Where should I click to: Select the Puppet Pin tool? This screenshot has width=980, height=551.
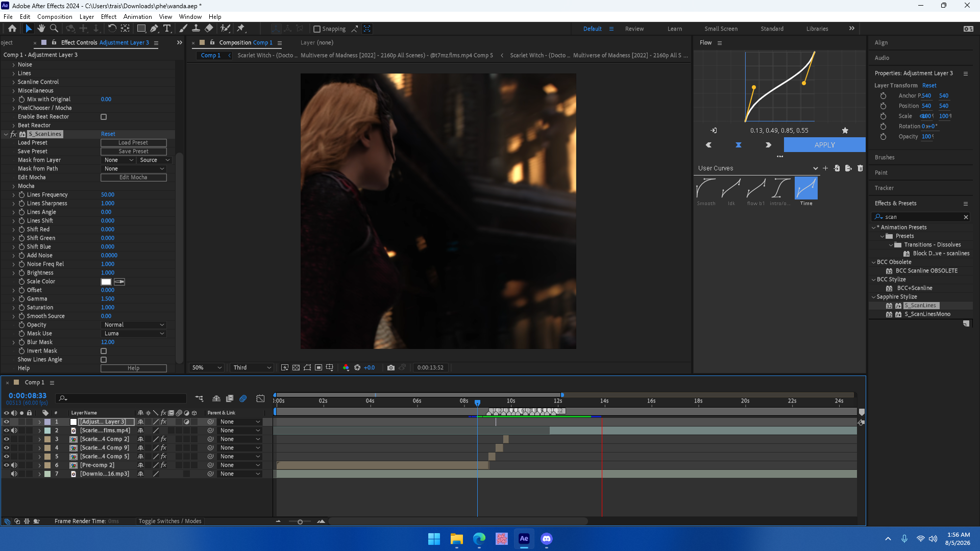click(x=241, y=29)
